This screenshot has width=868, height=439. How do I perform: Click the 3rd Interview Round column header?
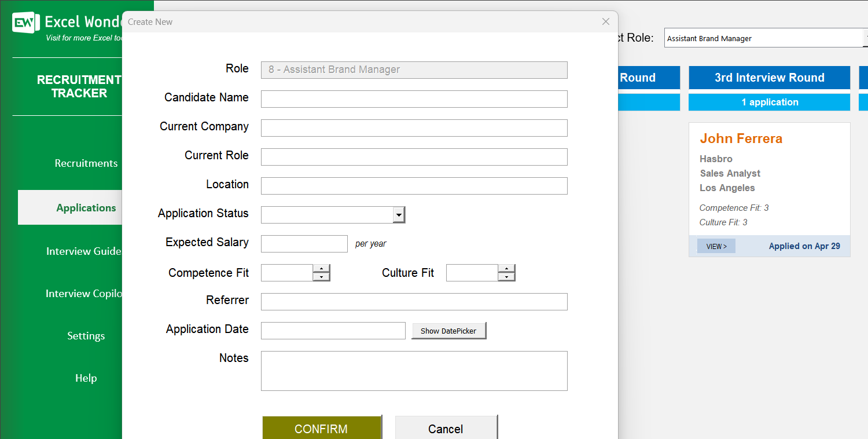click(769, 78)
